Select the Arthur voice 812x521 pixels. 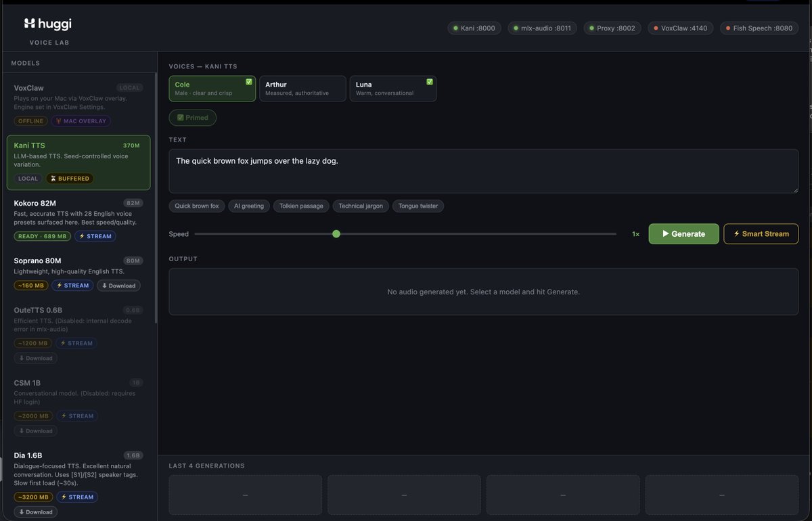tap(302, 89)
